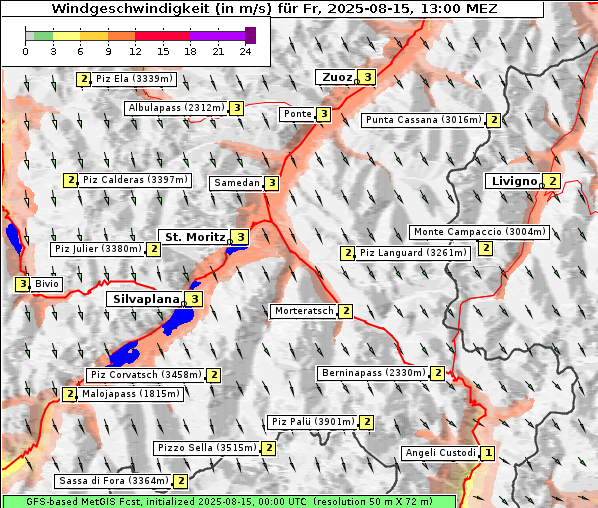Select the Monte Campaccio (3004m) label
Screen dimensions: 598x508
(479, 232)
